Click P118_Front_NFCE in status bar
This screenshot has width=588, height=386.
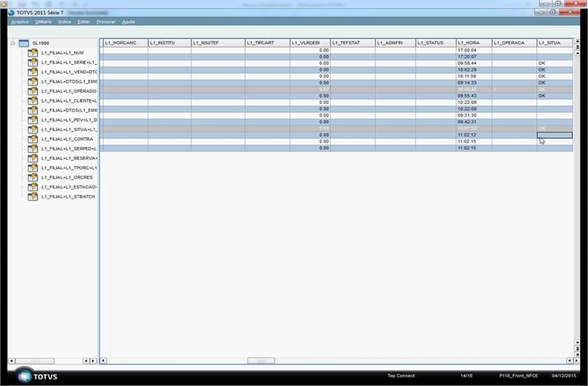[x=519, y=376]
